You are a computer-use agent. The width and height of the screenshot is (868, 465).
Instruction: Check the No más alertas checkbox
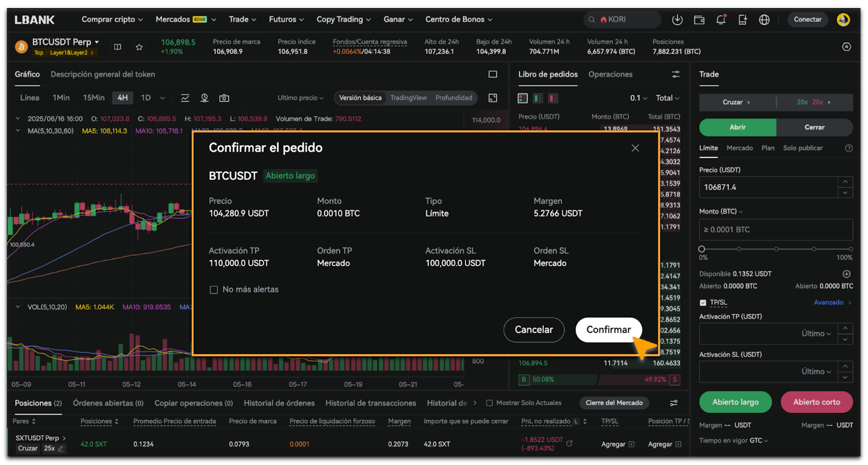[214, 290]
